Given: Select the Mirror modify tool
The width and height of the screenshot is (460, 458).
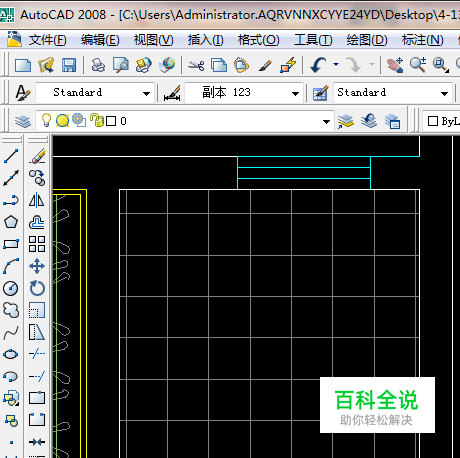Looking at the screenshot, I should [37, 200].
